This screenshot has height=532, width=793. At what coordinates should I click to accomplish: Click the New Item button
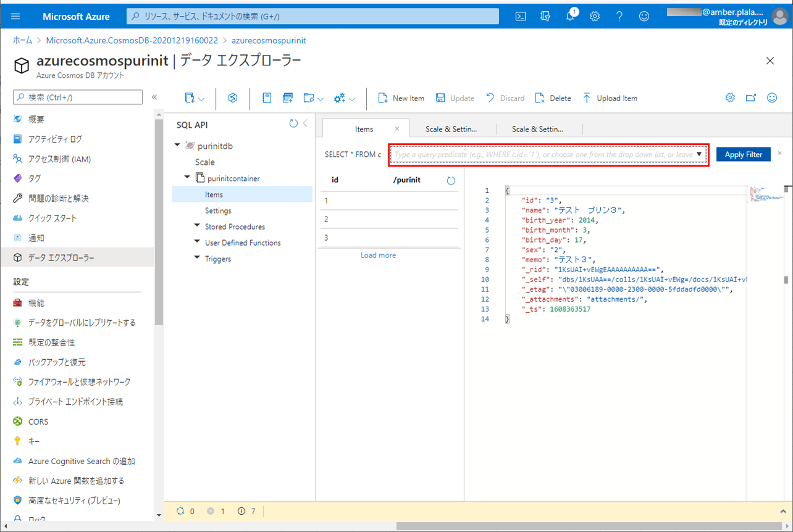(x=401, y=98)
